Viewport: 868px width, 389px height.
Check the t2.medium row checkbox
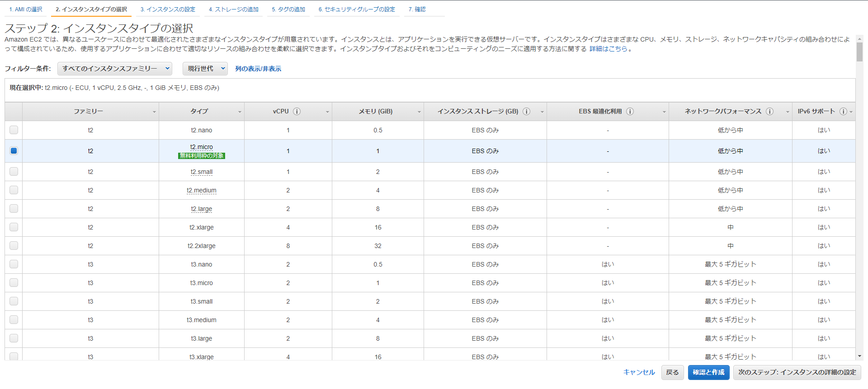click(14, 190)
